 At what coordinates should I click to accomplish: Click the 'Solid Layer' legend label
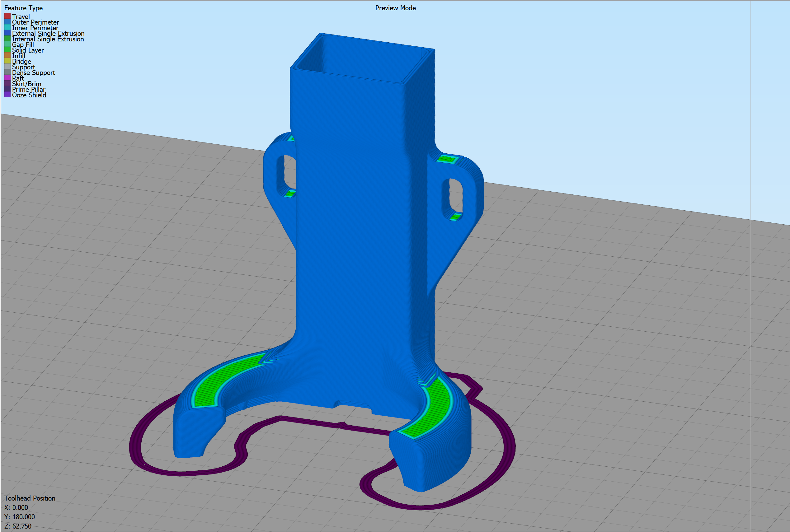[x=28, y=50]
